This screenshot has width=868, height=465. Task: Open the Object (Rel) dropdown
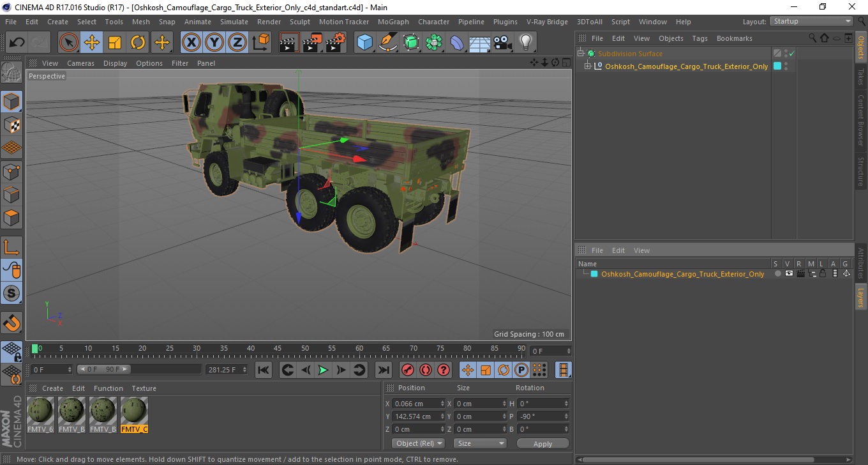(419, 443)
